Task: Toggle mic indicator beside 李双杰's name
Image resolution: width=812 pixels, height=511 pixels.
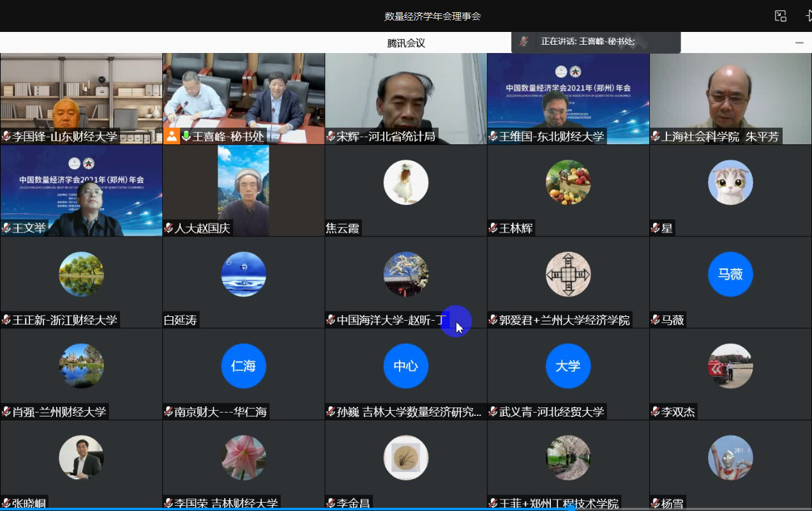Action: pyautogui.click(x=655, y=412)
